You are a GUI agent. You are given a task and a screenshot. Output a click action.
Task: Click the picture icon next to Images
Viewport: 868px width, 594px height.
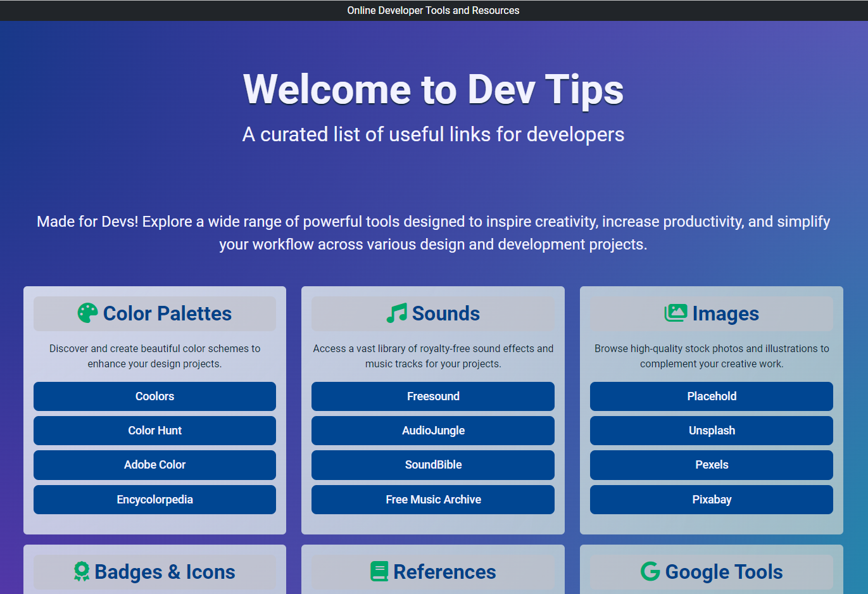pyautogui.click(x=677, y=313)
